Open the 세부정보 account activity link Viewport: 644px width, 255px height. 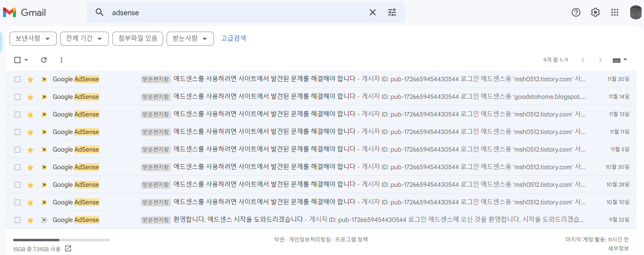(618, 248)
